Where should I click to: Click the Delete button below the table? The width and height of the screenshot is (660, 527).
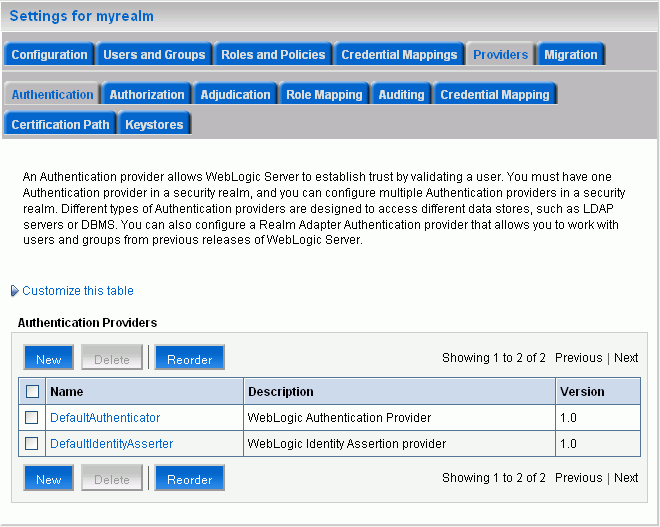tap(112, 478)
